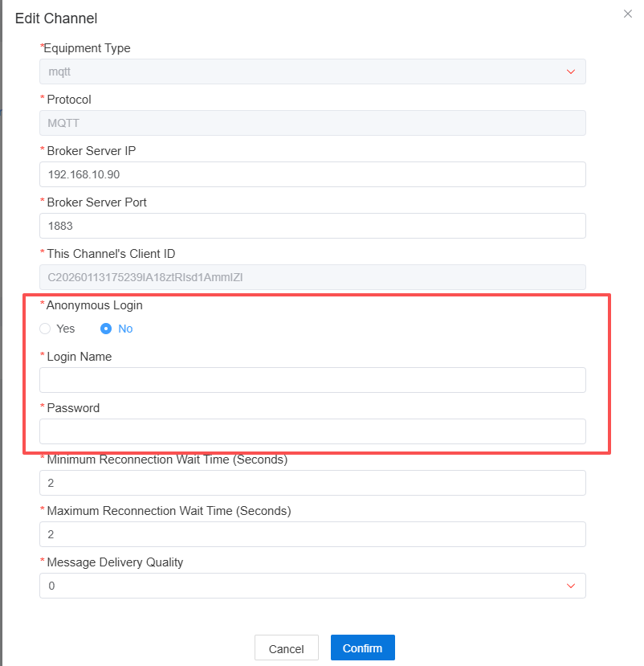Close the Edit Channel dialog
644x666 pixels.
(x=628, y=14)
